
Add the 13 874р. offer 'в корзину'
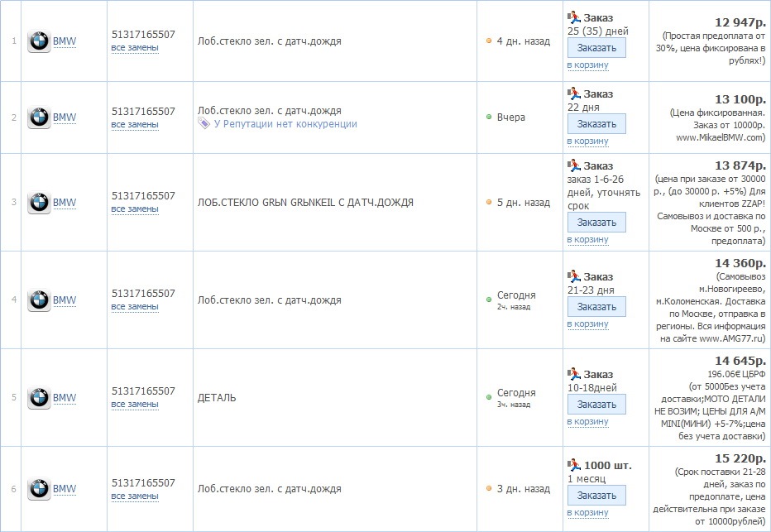click(587, 239)
